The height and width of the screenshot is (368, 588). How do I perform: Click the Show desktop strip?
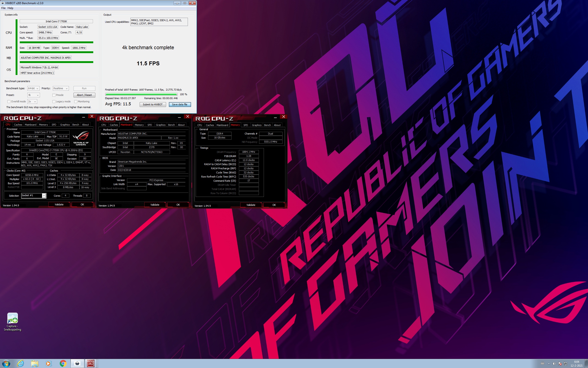tap(586, 363)
